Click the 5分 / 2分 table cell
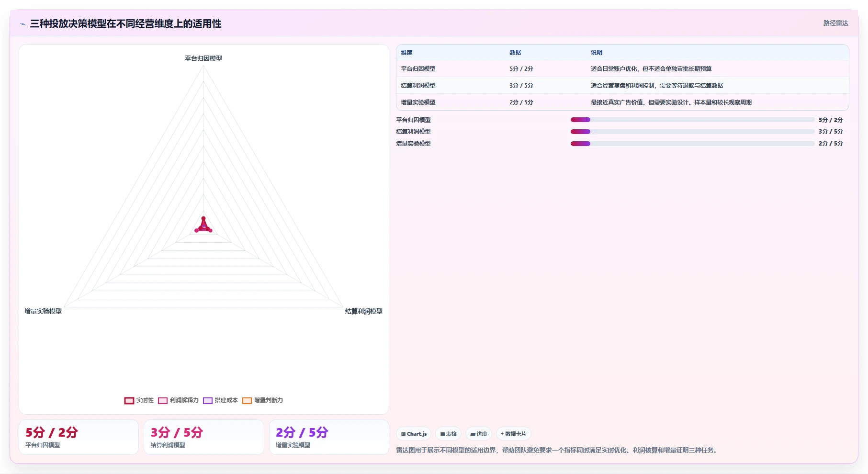This screenshot has height=474, width=868. pos(521,69)
